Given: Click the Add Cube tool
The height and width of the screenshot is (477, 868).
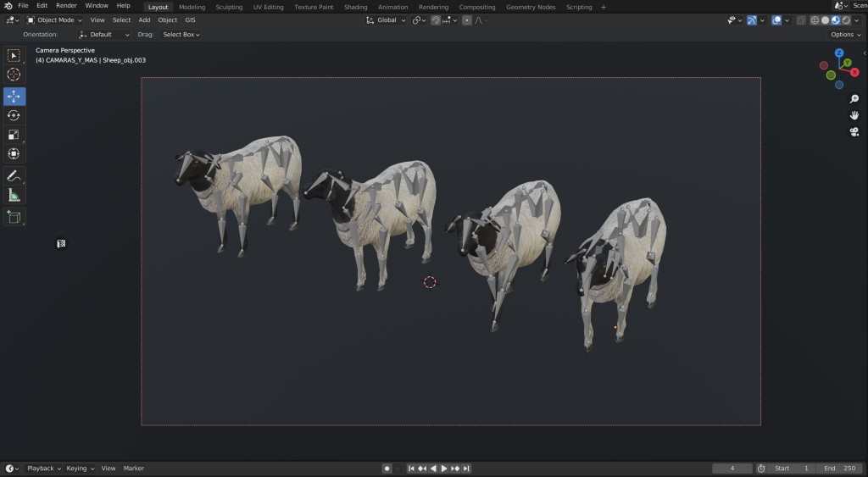Looking at the screenshot, I should [14, 217].
